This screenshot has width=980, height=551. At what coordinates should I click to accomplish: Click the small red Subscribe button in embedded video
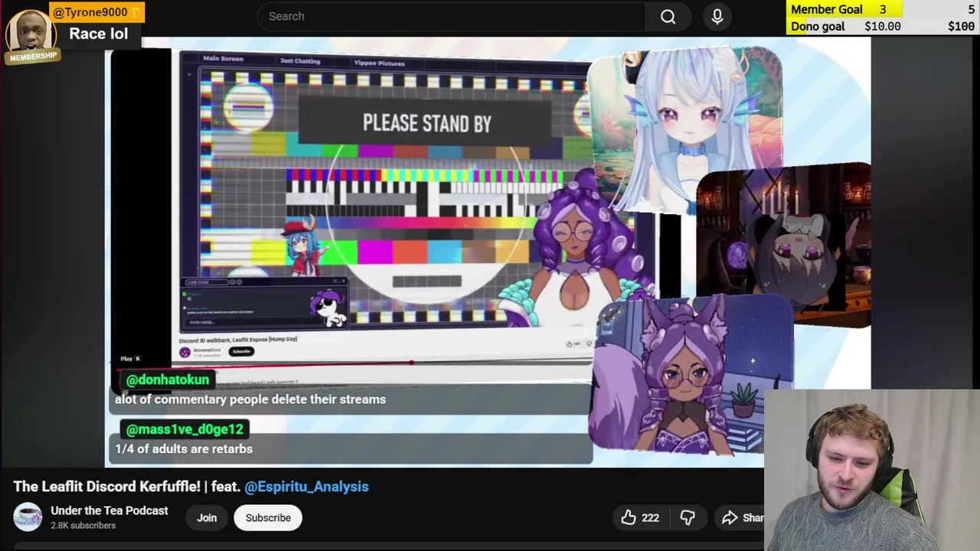pyautogui.click(x=241, y=351)
